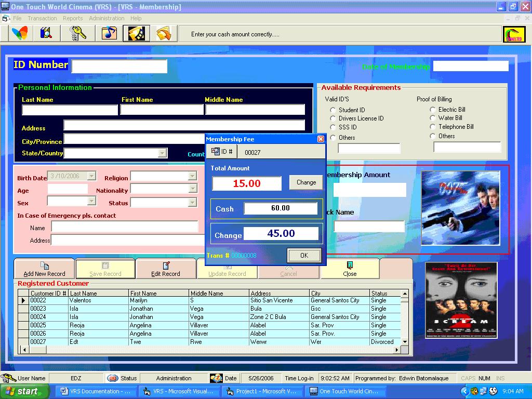Select Drivers License ID radio button
This screenshot has height=399, width=532.
[x=333, y=118]
